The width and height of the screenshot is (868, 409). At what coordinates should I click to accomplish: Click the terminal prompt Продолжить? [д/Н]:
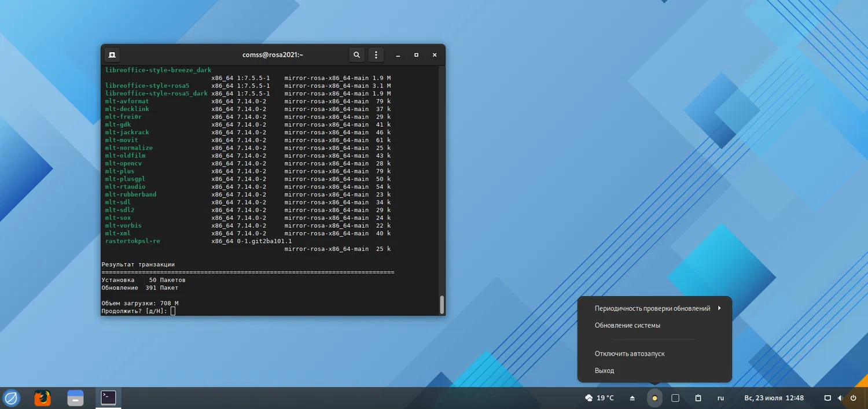pos(134,311)
